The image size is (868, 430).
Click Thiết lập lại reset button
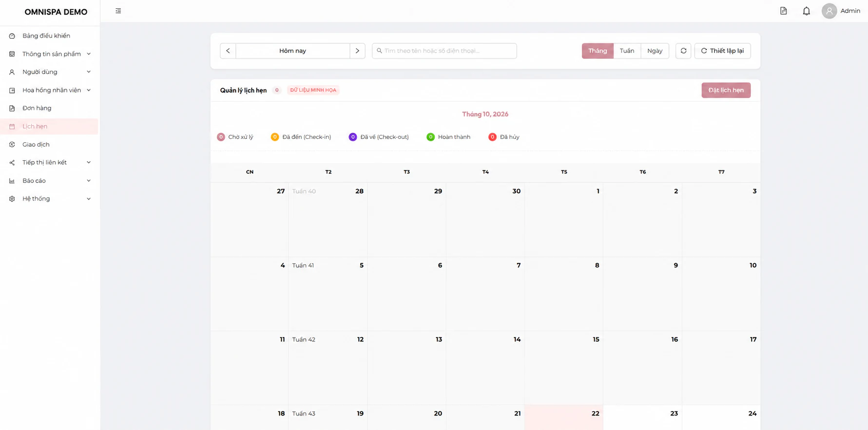pos(722,51)
